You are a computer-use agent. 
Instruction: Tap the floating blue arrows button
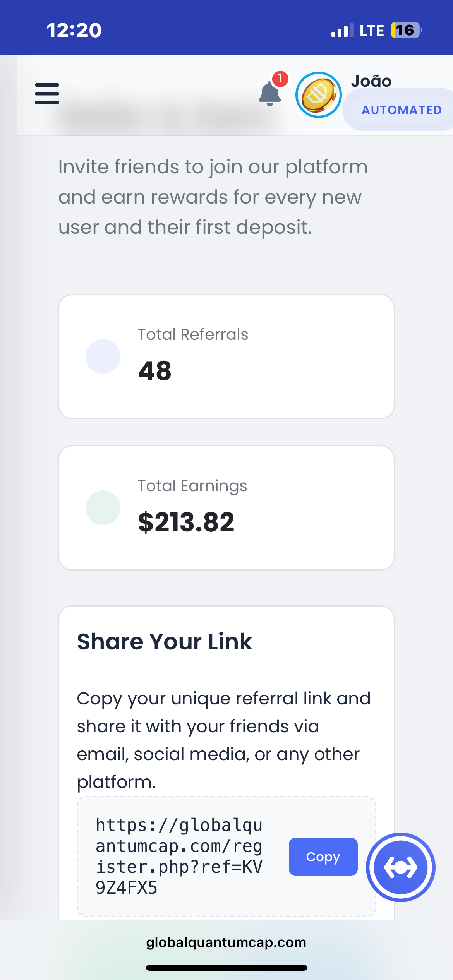(x=401, y=867)
